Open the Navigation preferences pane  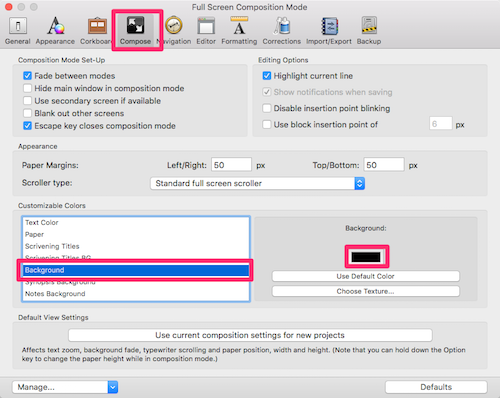point(174,31)
